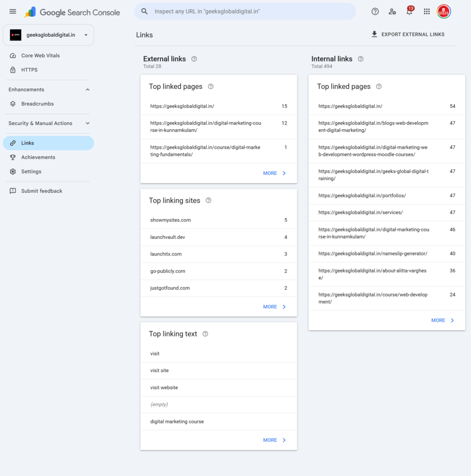
Task: Click EXPORT EXTERNAL LINKS button
Action: (x=408, y=34)
